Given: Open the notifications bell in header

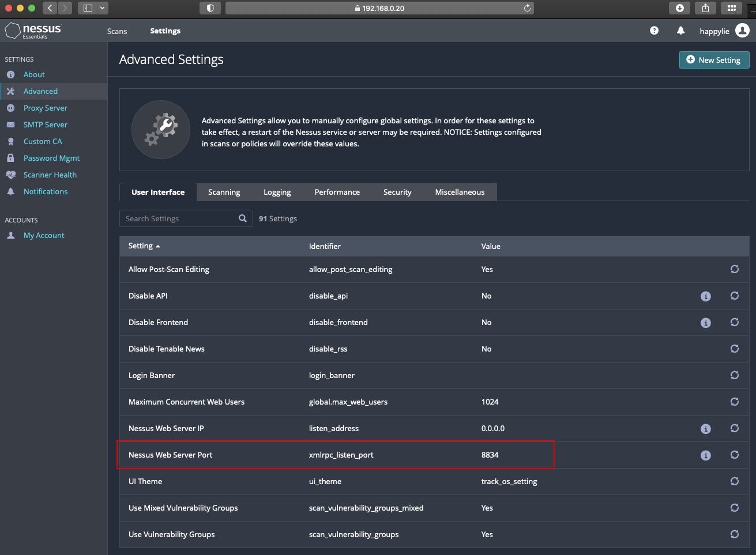Looking at the screenshot, I should (680, 31).
